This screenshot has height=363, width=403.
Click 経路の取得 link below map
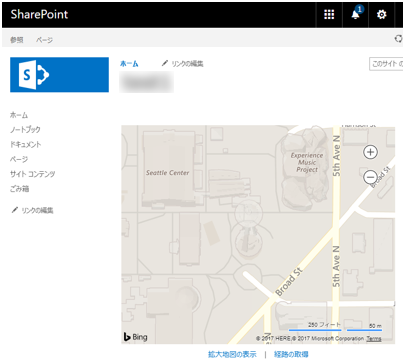pos(291,354)
